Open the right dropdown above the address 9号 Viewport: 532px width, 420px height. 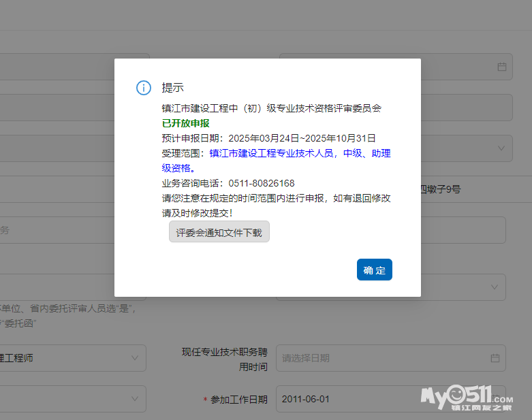pyautogui.click(x=502, y=147)
